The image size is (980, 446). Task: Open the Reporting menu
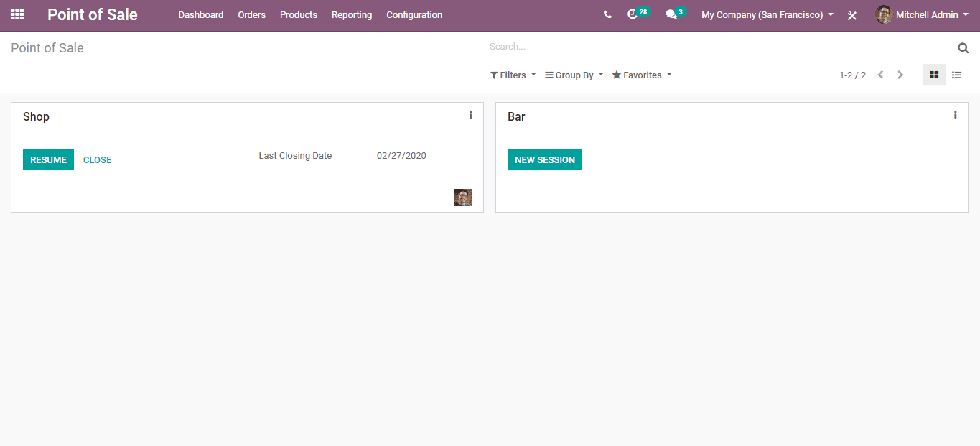[x=352, y=14]
